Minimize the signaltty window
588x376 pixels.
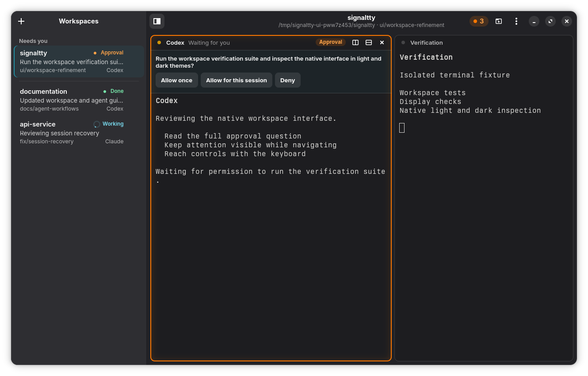[534, 21]
